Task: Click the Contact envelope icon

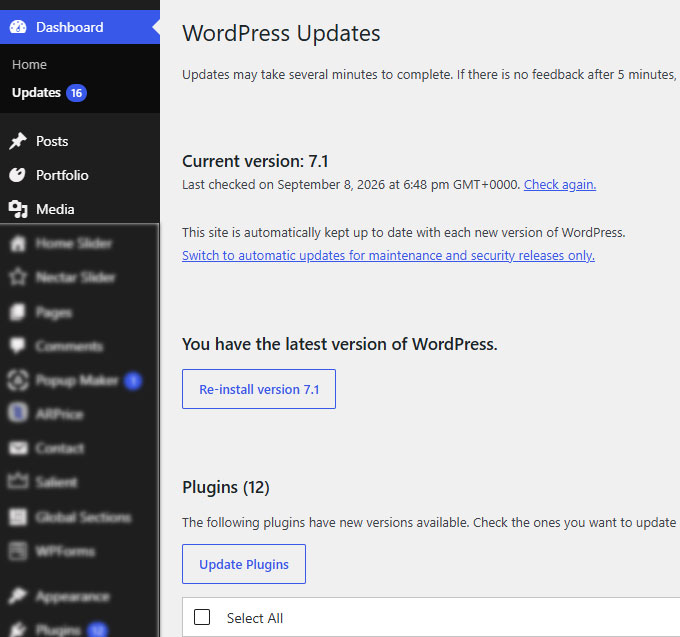Action: click(18, 448)
